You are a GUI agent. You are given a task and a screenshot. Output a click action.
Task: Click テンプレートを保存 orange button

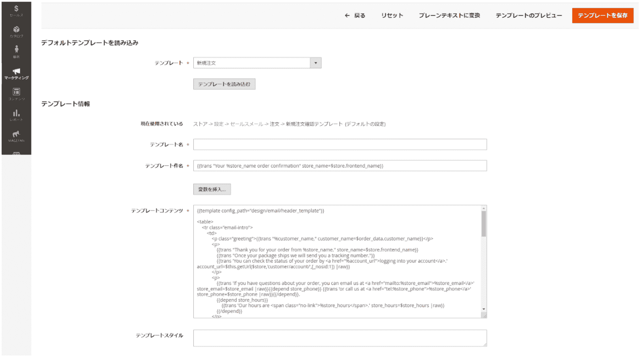click(x=602, y=15)
